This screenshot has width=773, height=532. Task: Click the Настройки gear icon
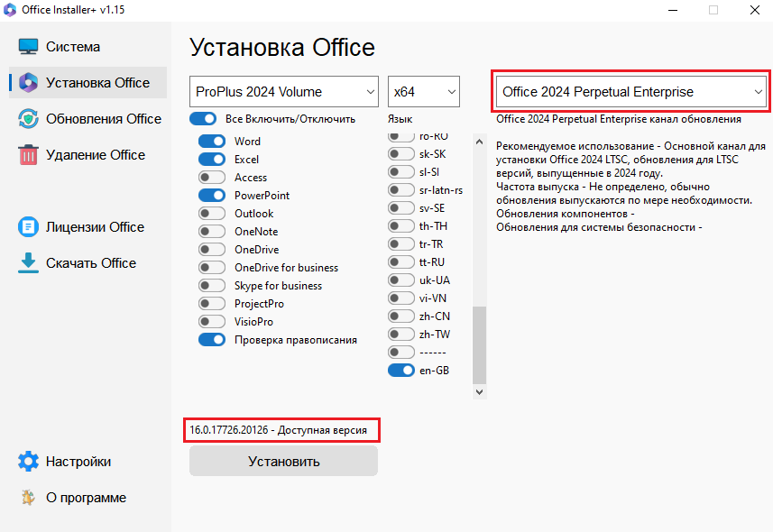[28, 462]
